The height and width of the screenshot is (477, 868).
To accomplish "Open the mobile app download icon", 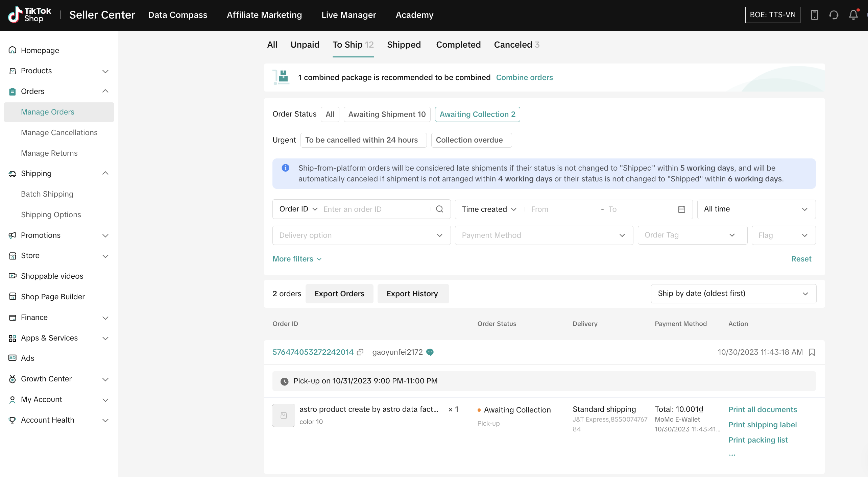I will point(815,15).
